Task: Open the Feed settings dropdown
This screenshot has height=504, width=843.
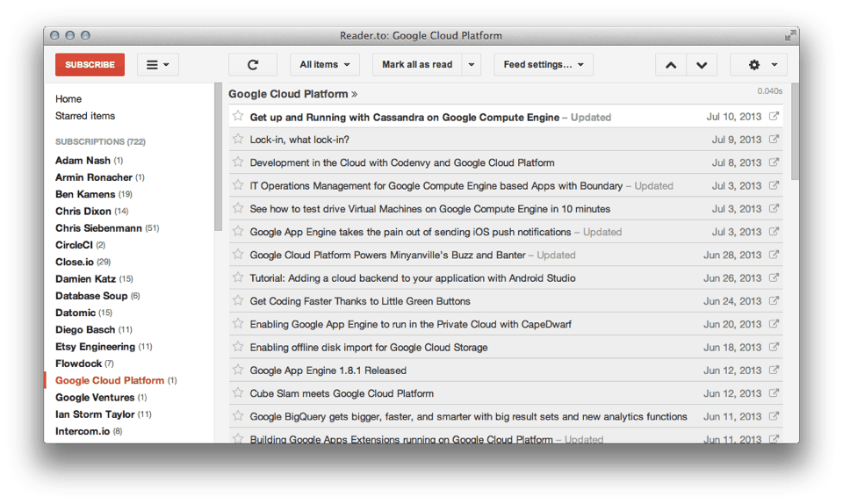Action: [544, 64]
